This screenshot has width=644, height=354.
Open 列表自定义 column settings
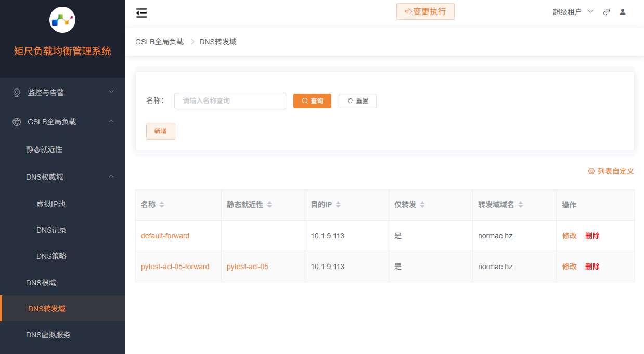[611, 171]
